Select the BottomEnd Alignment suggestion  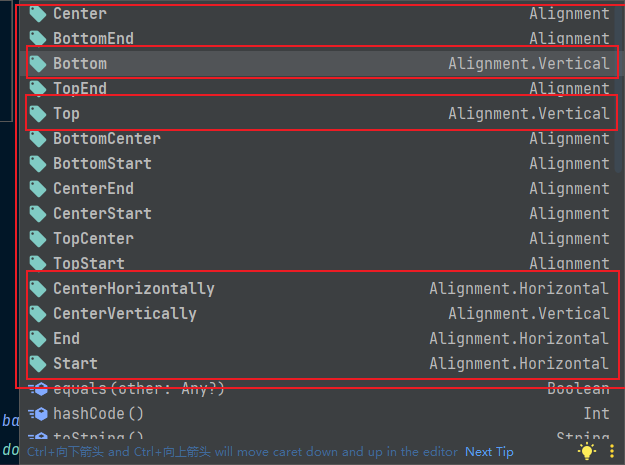click(x=321, y=39)
